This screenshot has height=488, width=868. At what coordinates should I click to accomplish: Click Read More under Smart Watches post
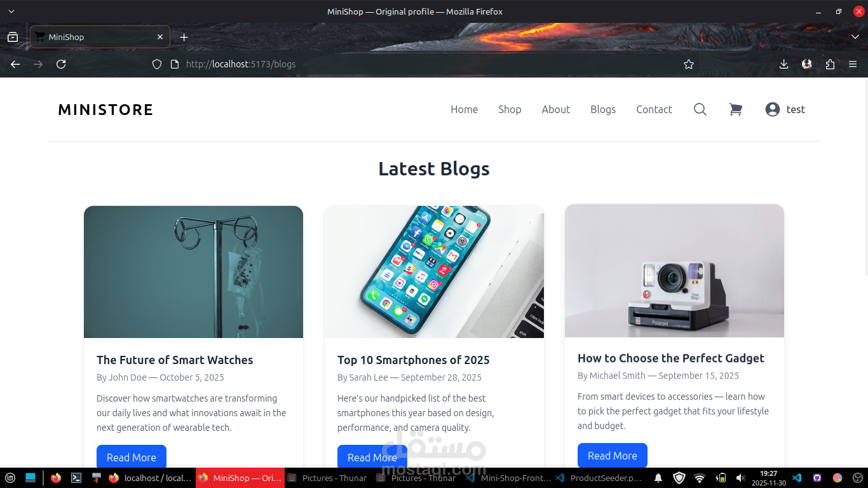132,457
